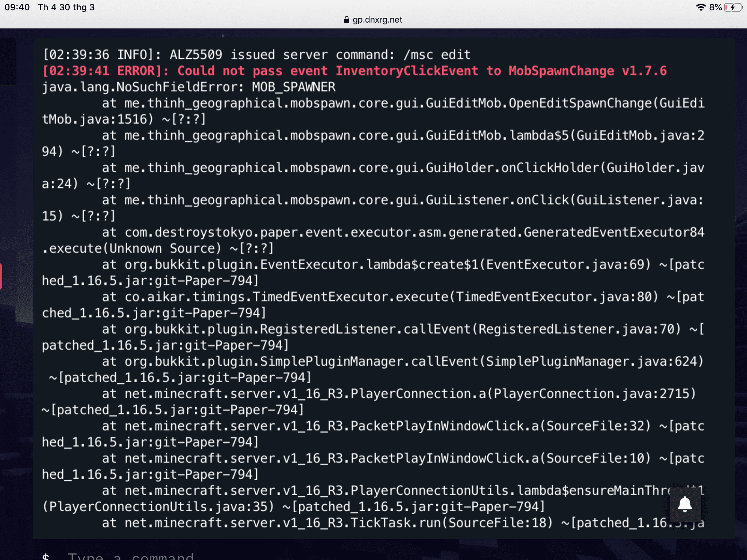This screenshot has height=560, width=747.
Task: Click the '/msc edit' INFO log line
Action: [x=256, y=55]
